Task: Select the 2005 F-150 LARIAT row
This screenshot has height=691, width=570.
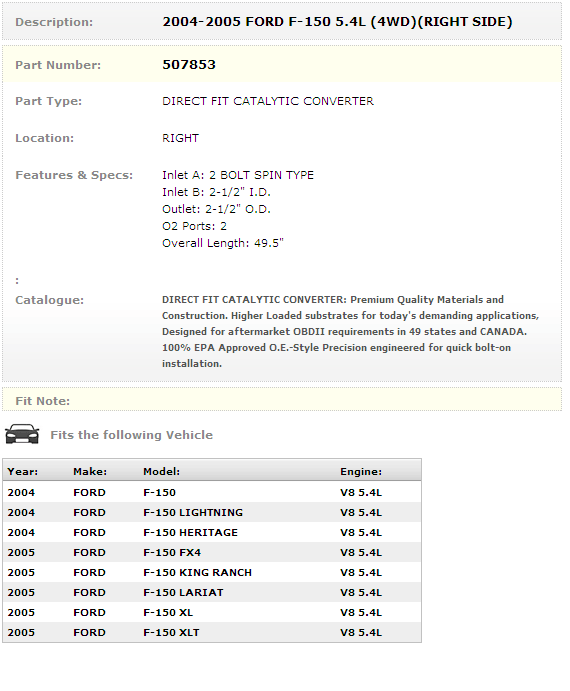Action: tap(212, 592)
